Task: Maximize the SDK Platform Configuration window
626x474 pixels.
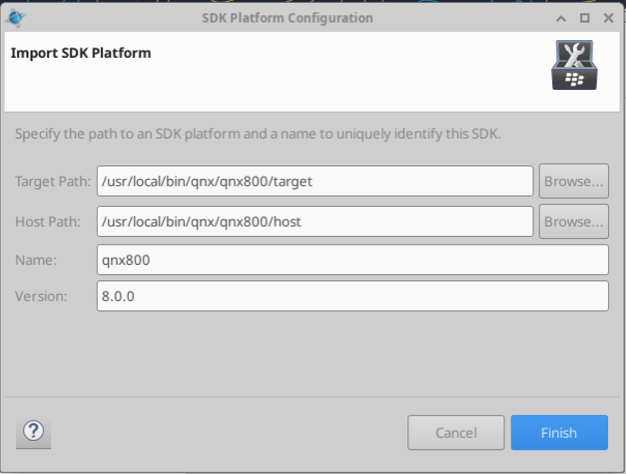Action: (x=583, y=18)
